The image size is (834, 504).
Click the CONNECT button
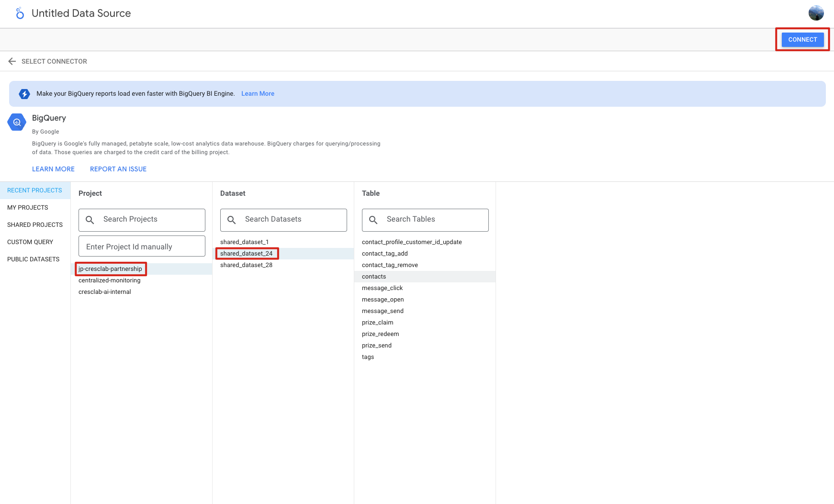pyautogui.click(x=802, y=40)
